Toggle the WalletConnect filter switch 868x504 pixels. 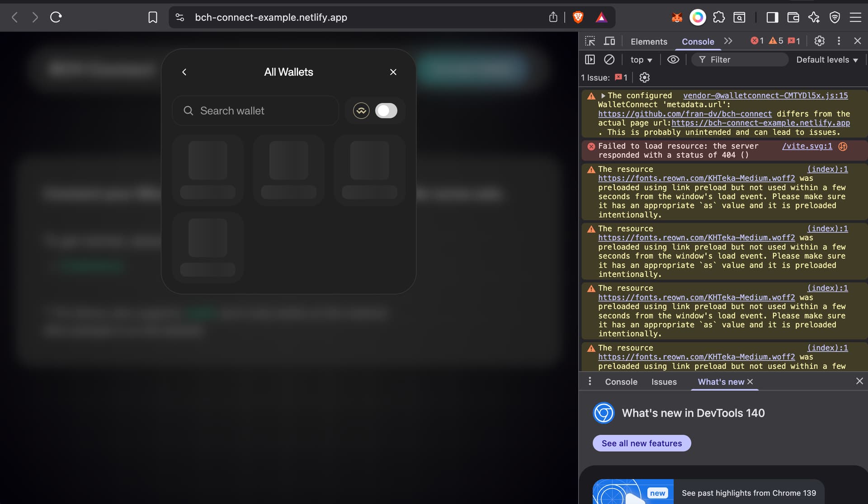tap(386, 111)
